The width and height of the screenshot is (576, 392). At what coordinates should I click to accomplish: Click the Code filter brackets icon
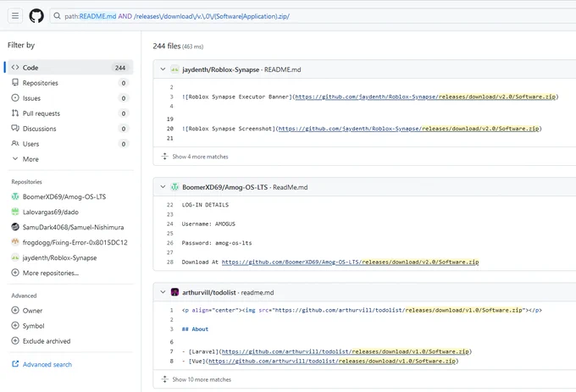point(15,67)
